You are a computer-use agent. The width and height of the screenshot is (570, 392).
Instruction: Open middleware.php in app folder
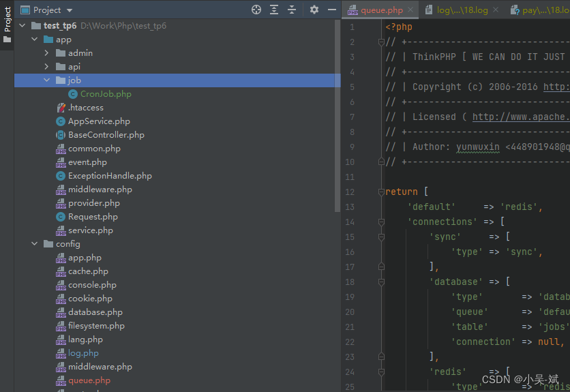tap(100, 190)
